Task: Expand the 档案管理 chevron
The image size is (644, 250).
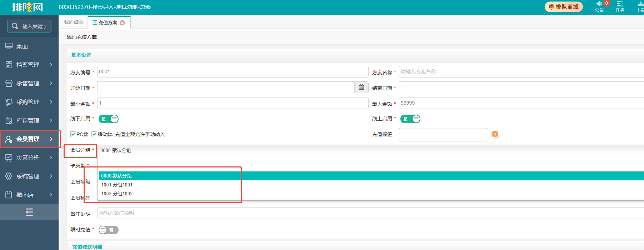Action: coord(51,65)
